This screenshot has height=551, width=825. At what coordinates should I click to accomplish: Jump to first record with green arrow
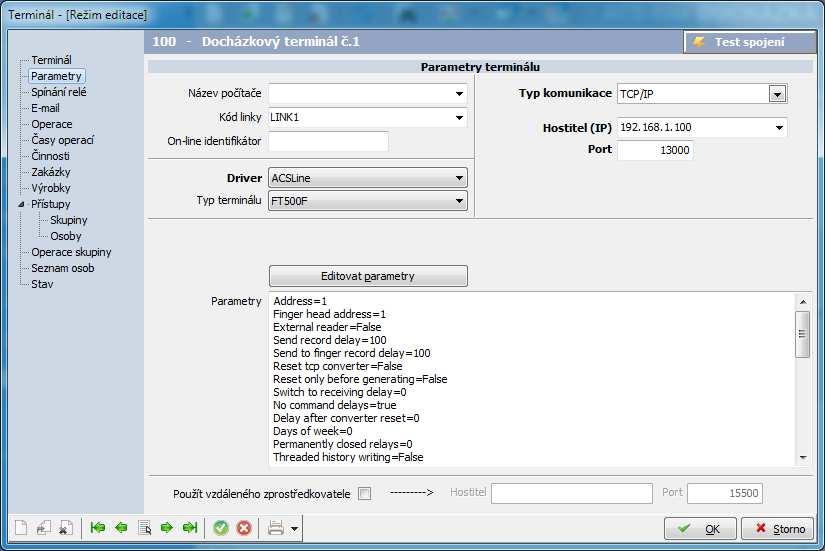(x=97, y=527)
